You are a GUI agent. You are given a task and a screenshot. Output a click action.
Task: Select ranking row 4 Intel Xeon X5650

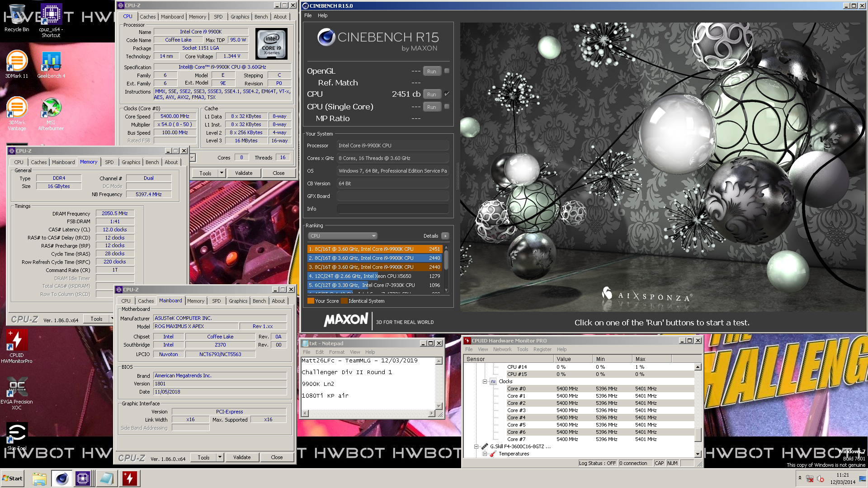pyautogui.click(x=375, y=276)
